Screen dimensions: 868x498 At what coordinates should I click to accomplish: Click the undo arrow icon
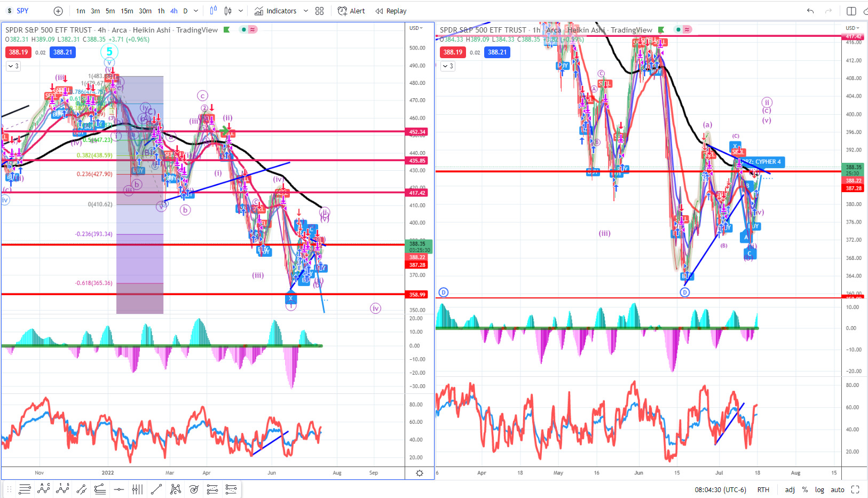810,11
